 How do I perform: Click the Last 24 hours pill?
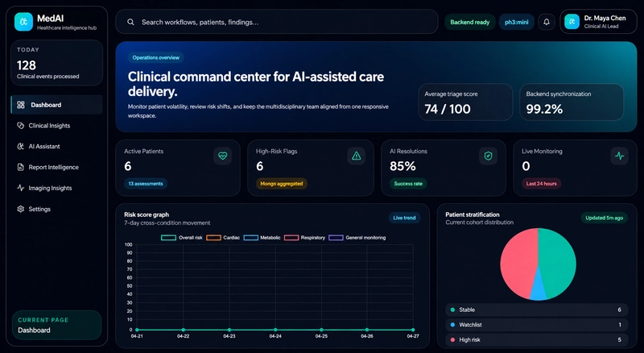[x=541, y=184]
